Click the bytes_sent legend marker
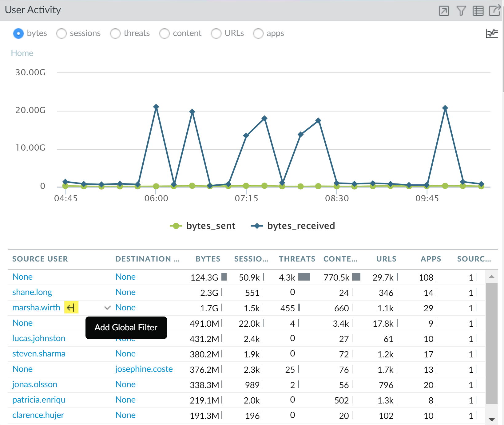 [x=176, y=226]
